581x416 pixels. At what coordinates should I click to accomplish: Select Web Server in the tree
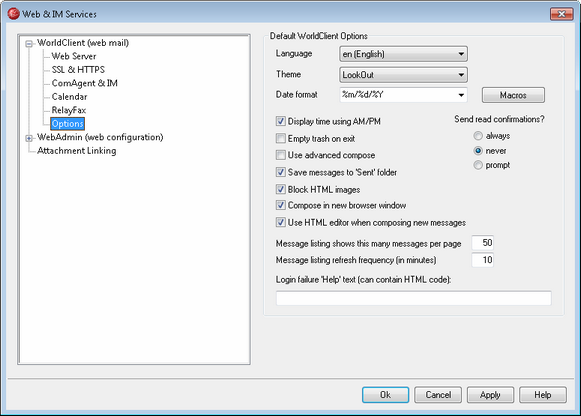[74, 56]
